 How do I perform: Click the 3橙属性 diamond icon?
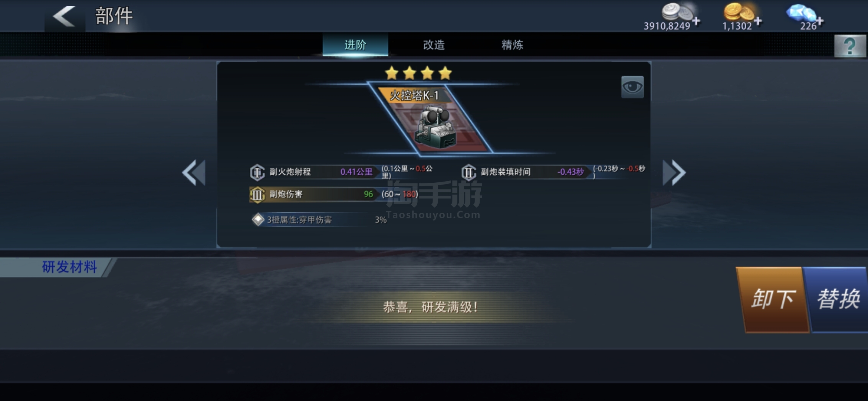point(258,219)
